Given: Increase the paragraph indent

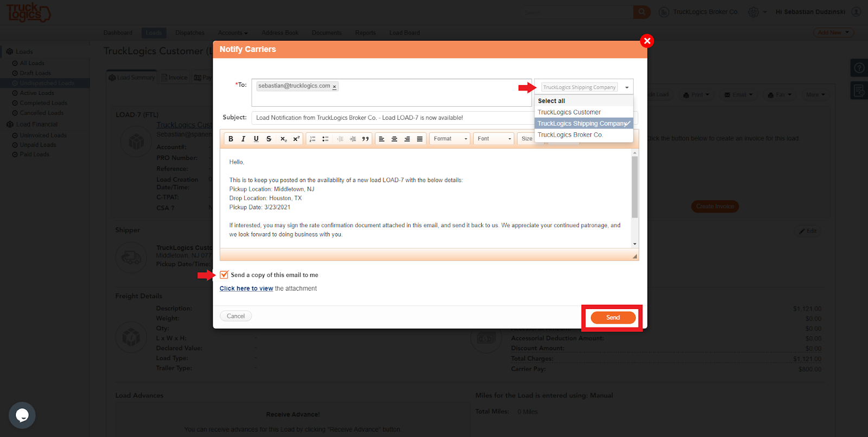Looking at the screenshot, I should point(353,139).
